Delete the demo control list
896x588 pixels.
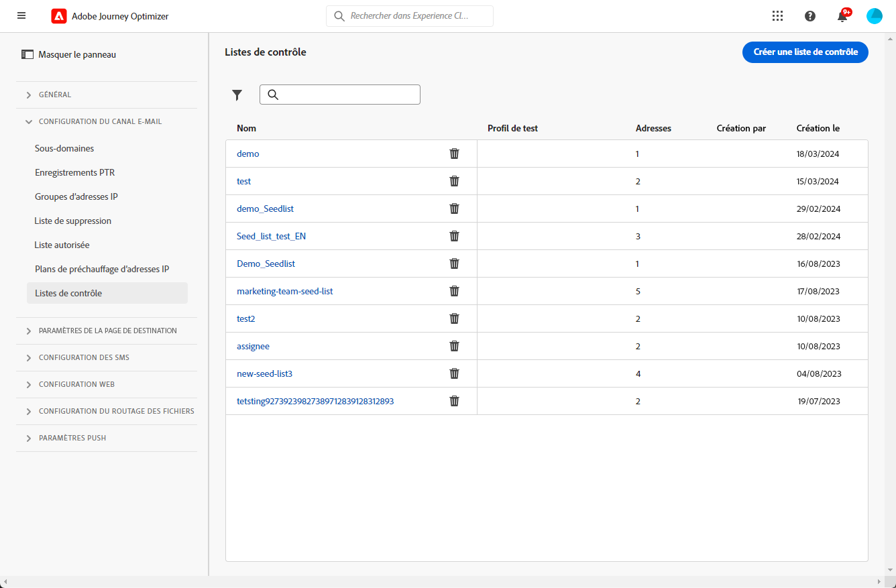[454, 154]
